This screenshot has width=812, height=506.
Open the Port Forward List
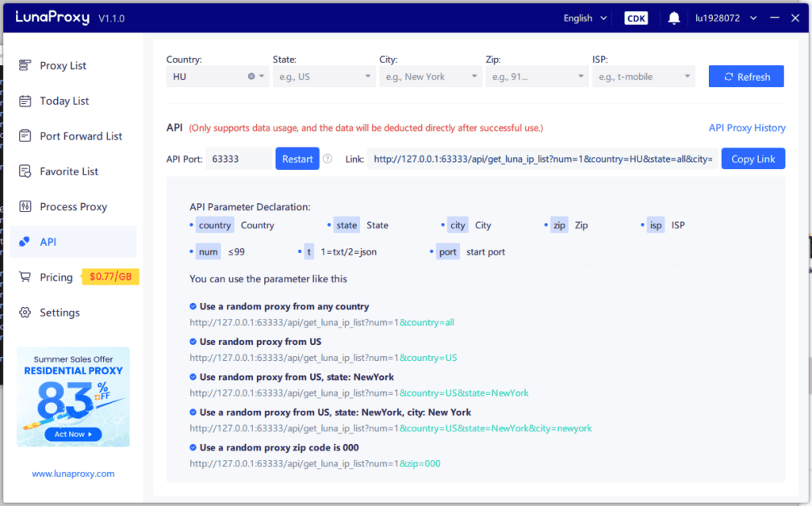[x=75, y=136]
